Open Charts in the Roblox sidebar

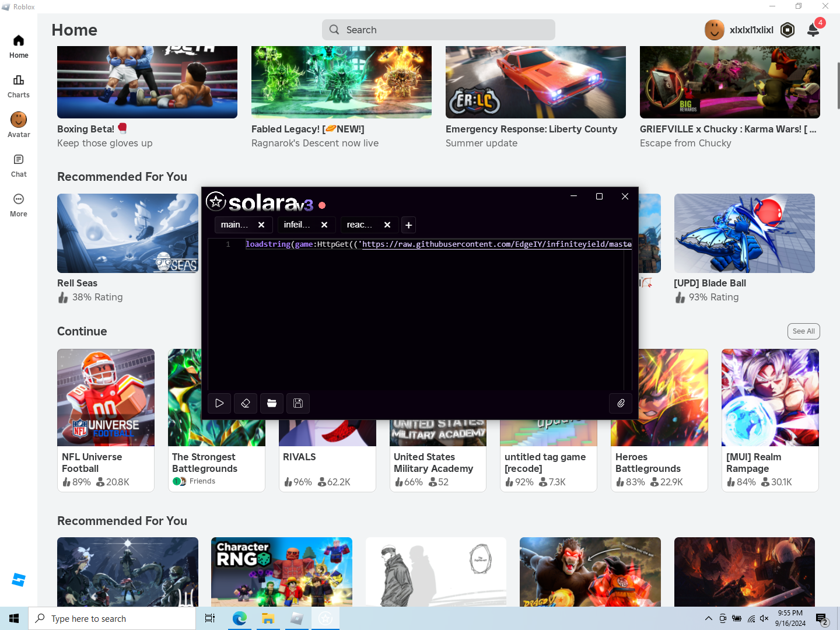pos(19,86)
